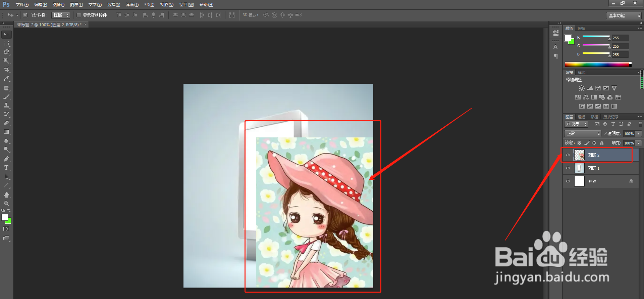This screenshot has width=644, height=299.
Task: Select the Horizontal Type tool
Action: click(6, 167)
